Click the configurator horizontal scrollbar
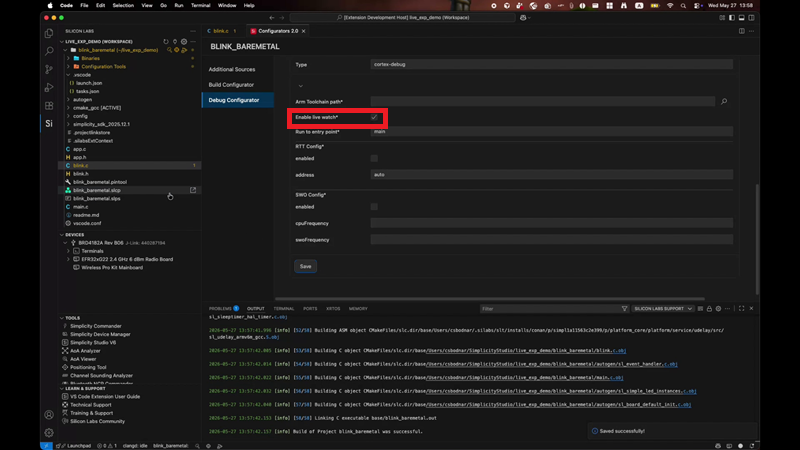The height and width of the screenshot is (450, 800). [490, 299]
